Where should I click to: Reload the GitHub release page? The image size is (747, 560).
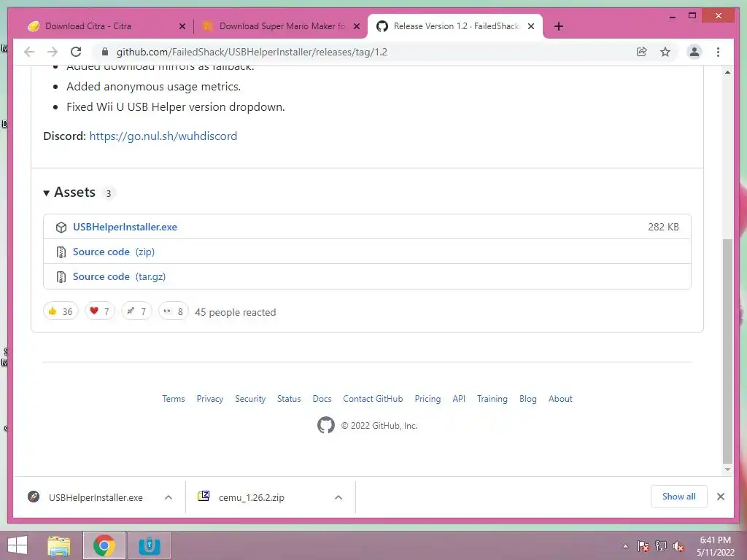click(76, 52)
